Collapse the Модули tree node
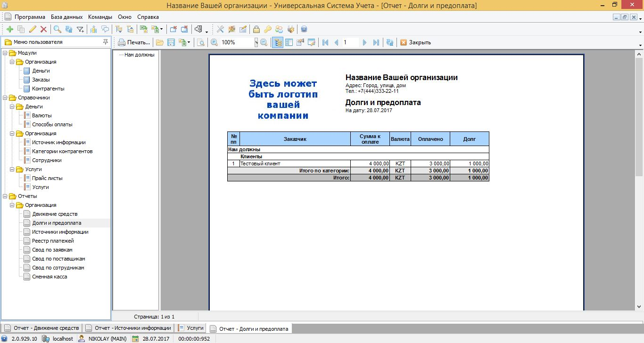644x343 pixels. pyautogui.click(x=5, y=53)
